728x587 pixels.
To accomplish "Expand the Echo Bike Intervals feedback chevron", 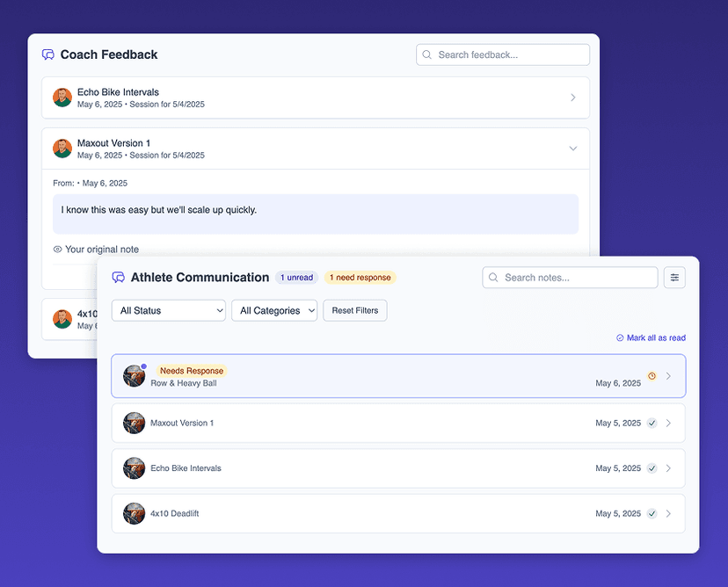I will [573, 98].
